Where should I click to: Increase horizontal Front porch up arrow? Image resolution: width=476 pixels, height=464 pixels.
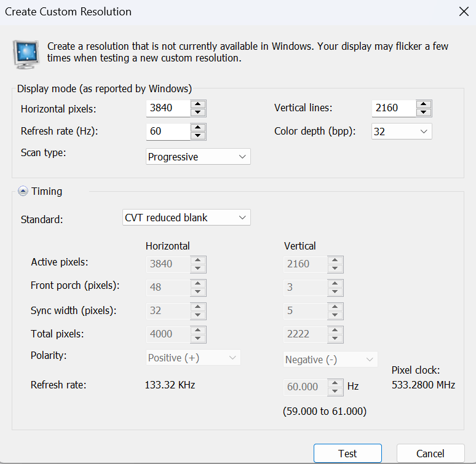(198, 283)
